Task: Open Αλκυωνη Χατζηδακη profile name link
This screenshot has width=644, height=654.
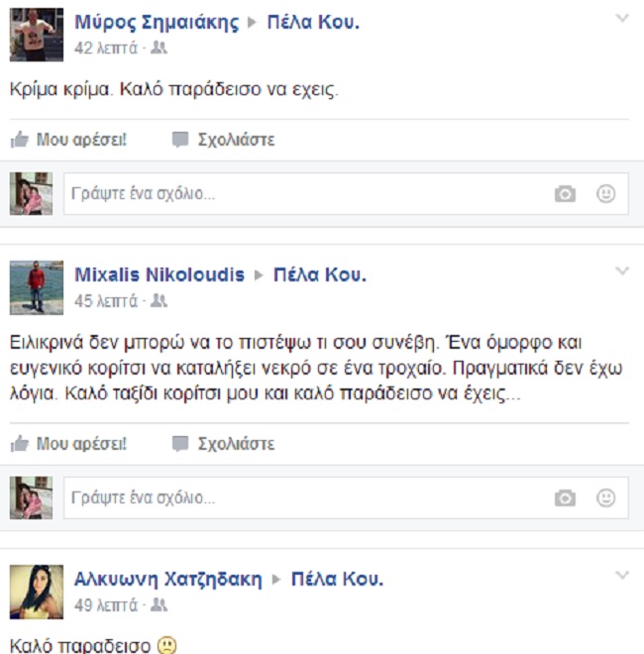Action: coord(168,580)
